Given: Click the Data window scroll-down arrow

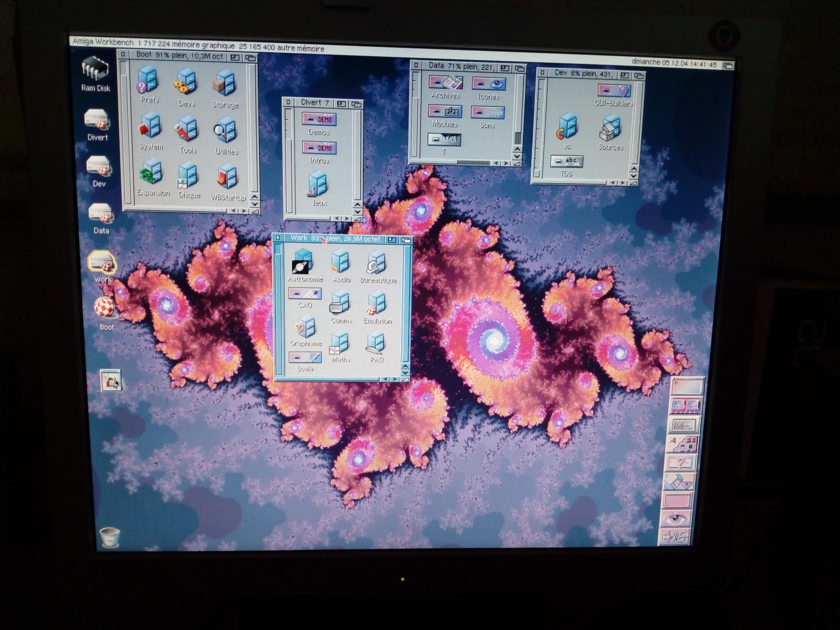Looking at the screenshot, I should 517,156.
